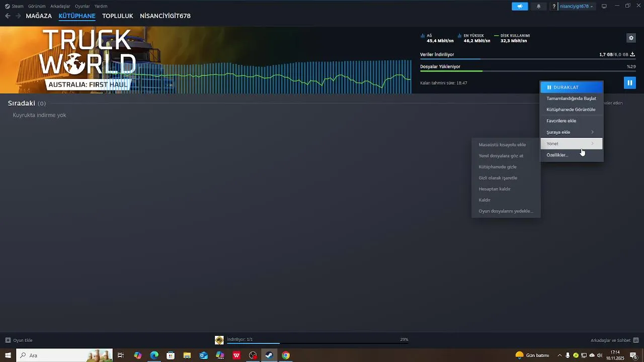
Task: Switch to the TOPLULUK tab
Action: click(x=118, y=16)
